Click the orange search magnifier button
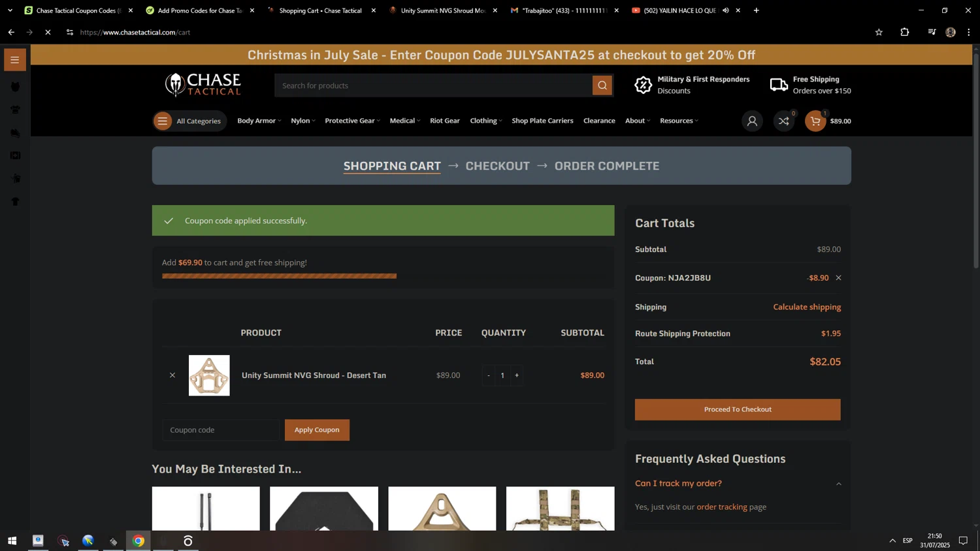The height and width of the screenshot is (551, 980). 602,86
